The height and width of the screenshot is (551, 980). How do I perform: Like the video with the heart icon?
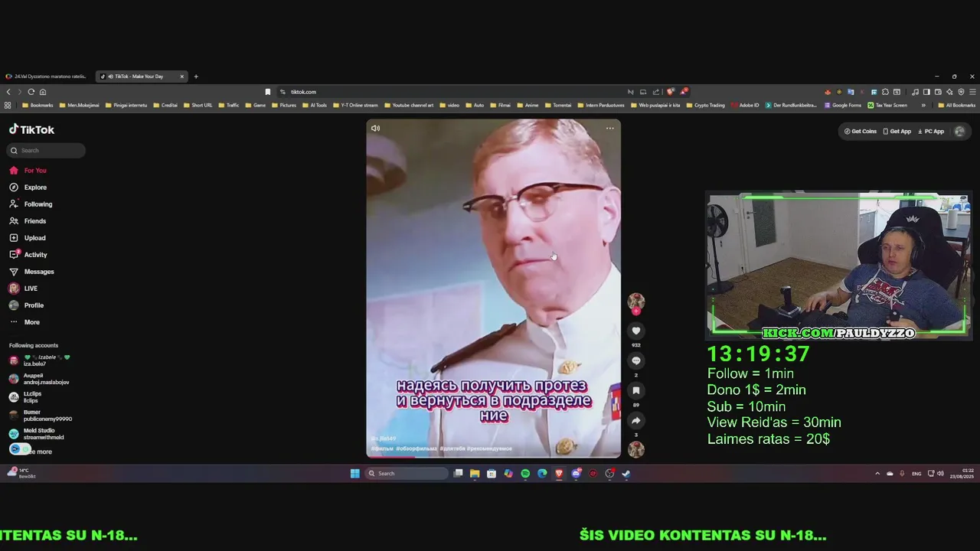tap(635, 331)
